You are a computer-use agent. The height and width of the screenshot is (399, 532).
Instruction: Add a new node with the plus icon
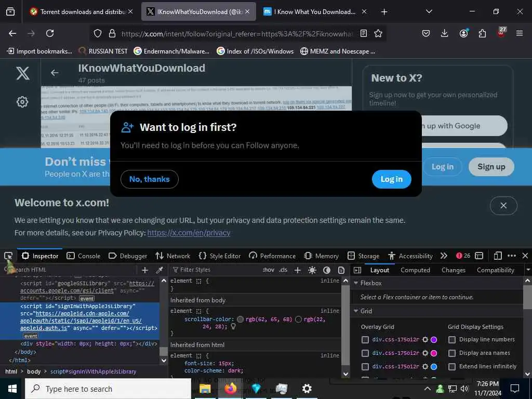coord(145,270)
